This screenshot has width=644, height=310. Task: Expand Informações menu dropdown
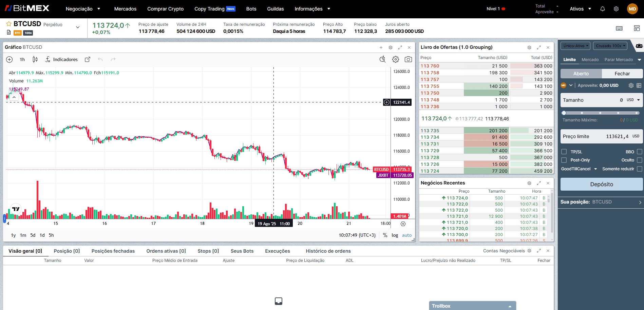coord(312,9)
